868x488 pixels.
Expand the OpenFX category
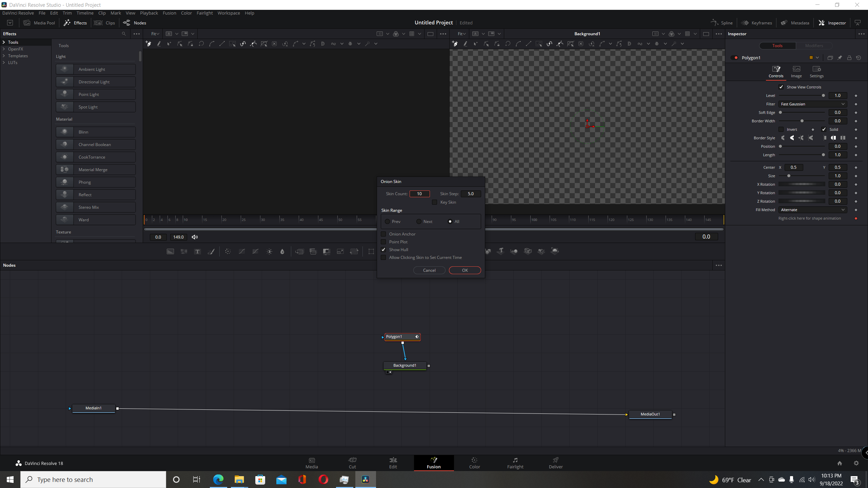tap(4, 49)
